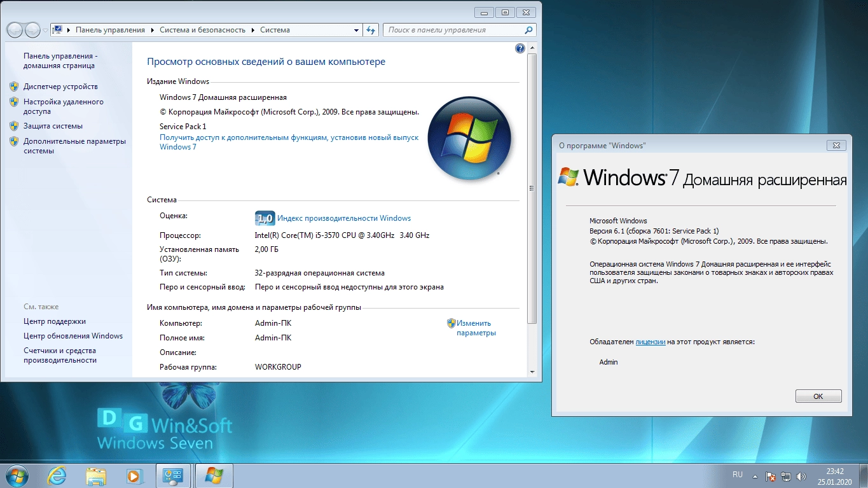Viewport: 868px width, 488px height.
Task: Switch to Control Panel taskbar button
Action: click(x=174, y=476)
